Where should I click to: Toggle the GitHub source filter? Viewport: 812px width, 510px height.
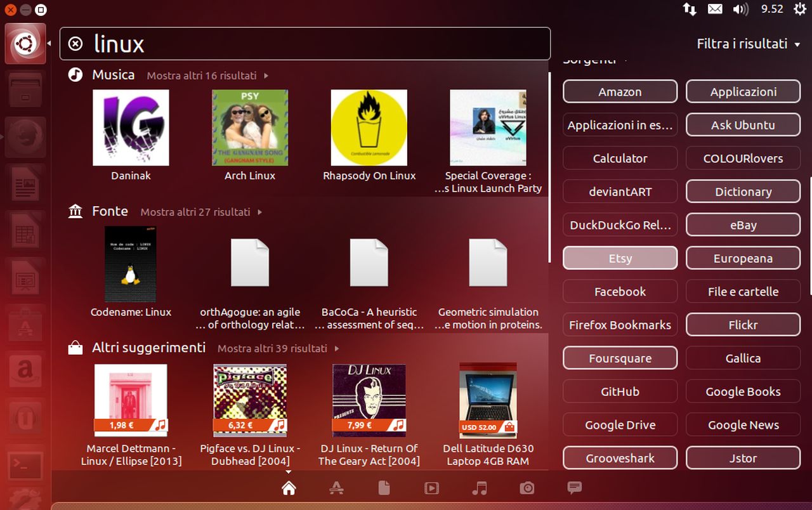(x=620, y=391)
